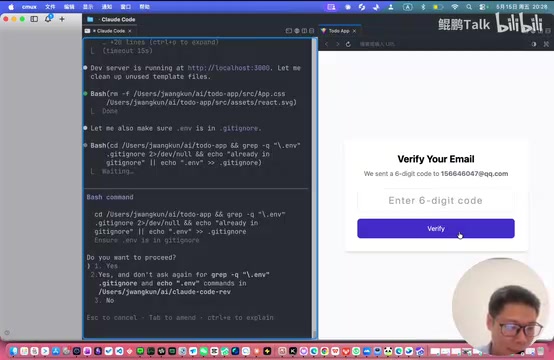
Task: Open the panda icon app in the Dock
Action: coord(388,351)
